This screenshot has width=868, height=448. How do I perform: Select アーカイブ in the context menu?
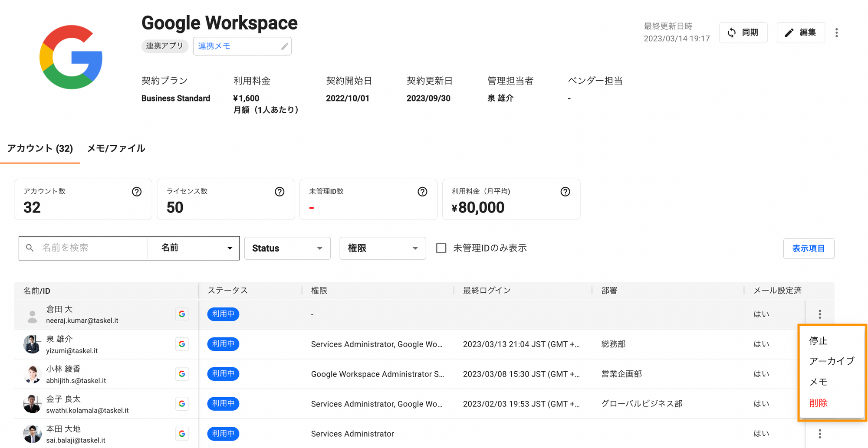pos(832,361)
